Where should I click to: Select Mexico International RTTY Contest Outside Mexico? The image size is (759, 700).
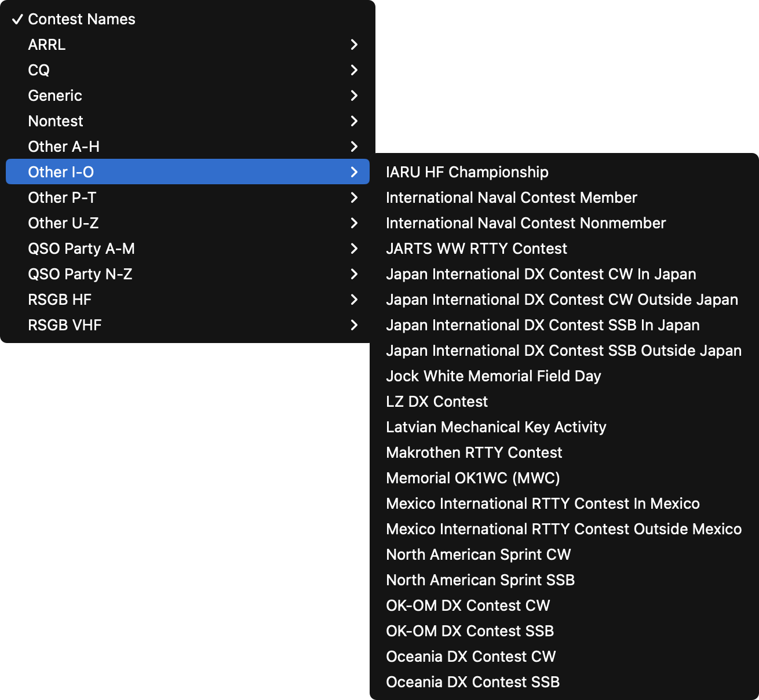point(564,529)
